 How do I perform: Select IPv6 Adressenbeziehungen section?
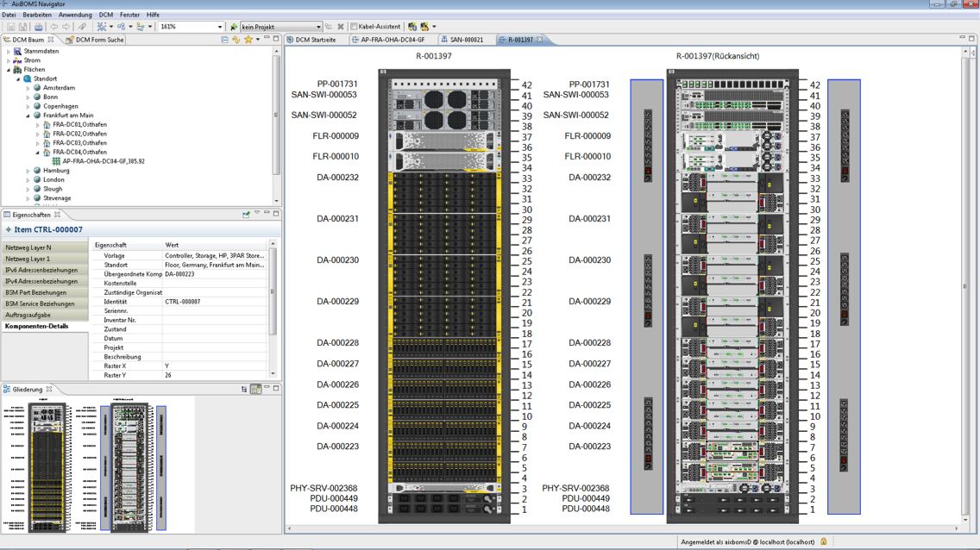pyautogui.click(x=45, y=271)
